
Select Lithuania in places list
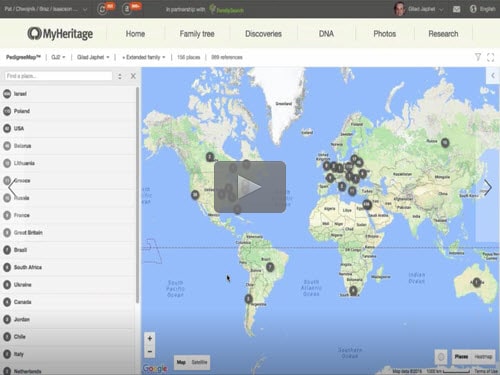click(68, 163)
